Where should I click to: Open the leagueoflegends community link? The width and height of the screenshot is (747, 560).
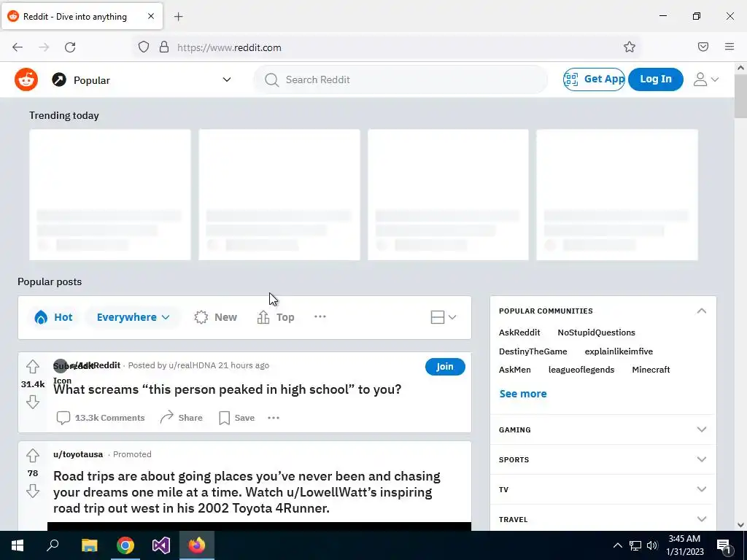(581, 370)
